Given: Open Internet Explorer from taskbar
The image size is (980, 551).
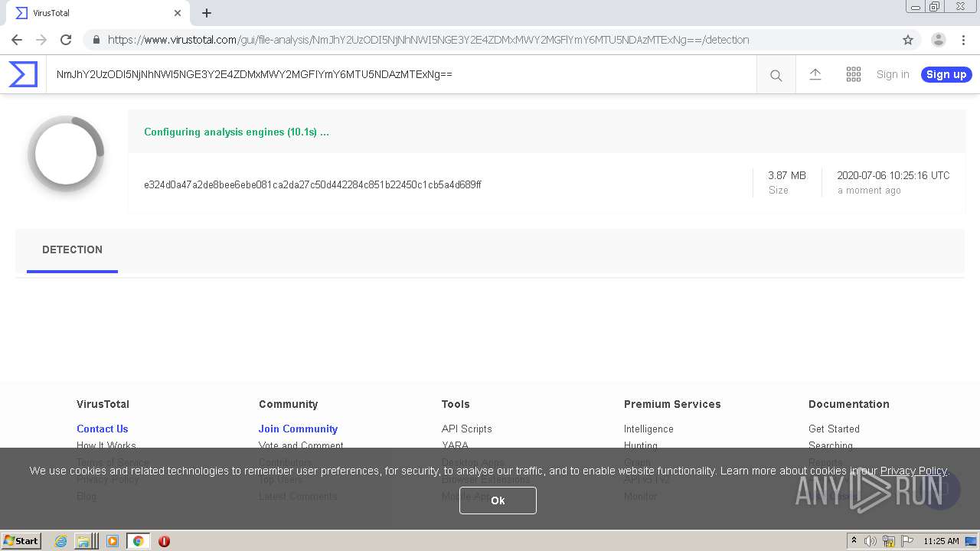Looking at the screenshot, I should (x=61, y=541).
